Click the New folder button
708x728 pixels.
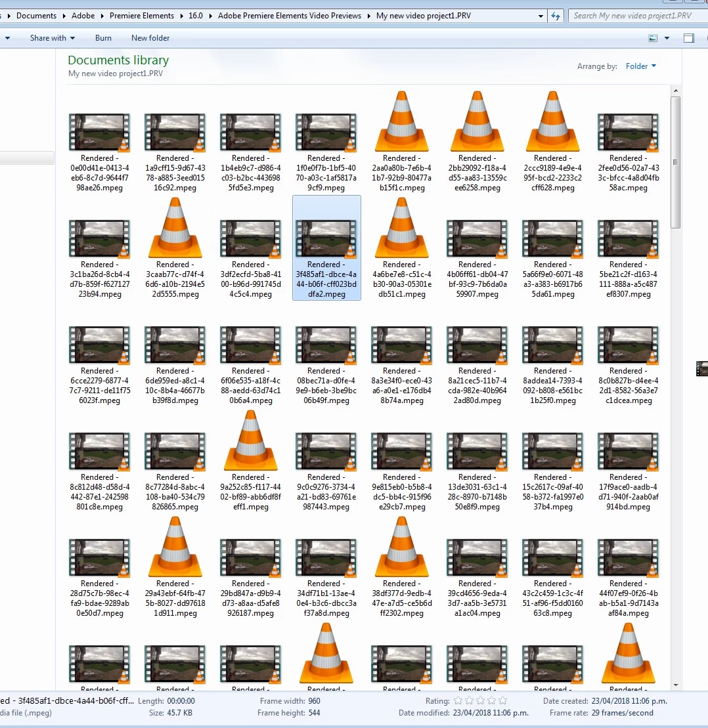150,38
